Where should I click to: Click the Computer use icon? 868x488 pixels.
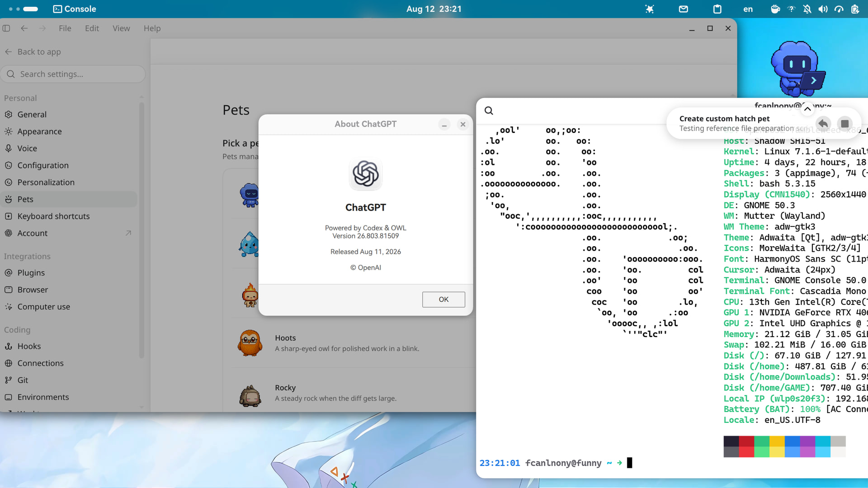9,306
